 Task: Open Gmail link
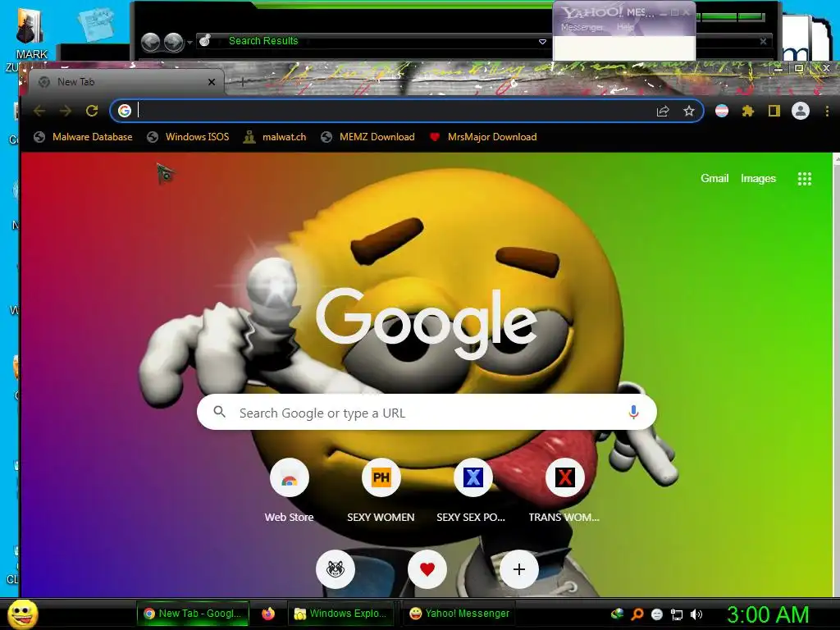point(714,178)
